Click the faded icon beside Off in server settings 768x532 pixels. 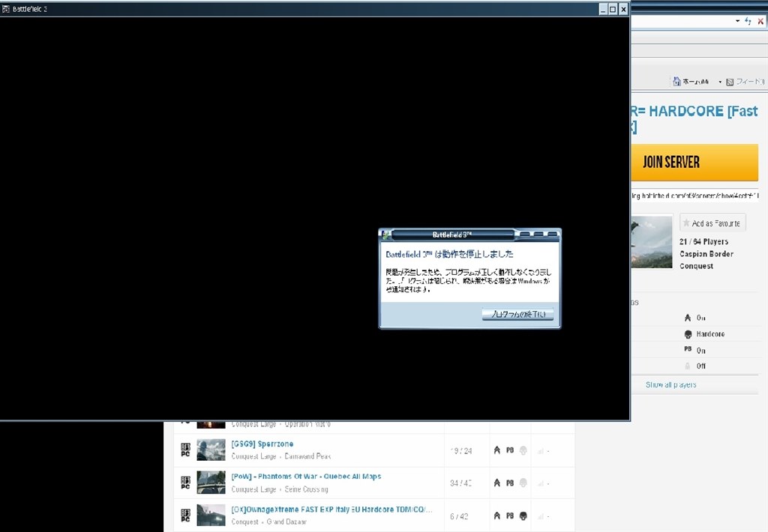pyautogui.click(x=688, y=366)
